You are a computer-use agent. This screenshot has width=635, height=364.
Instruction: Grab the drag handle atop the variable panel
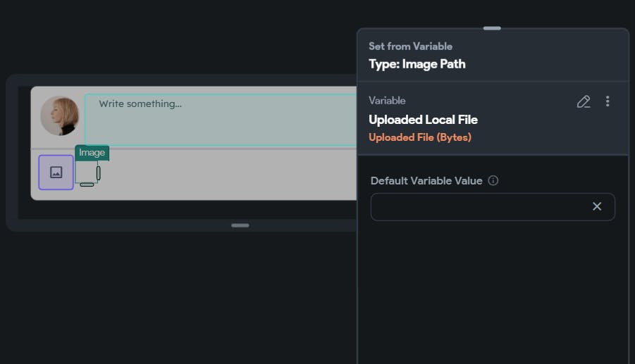tap(492, 28)
